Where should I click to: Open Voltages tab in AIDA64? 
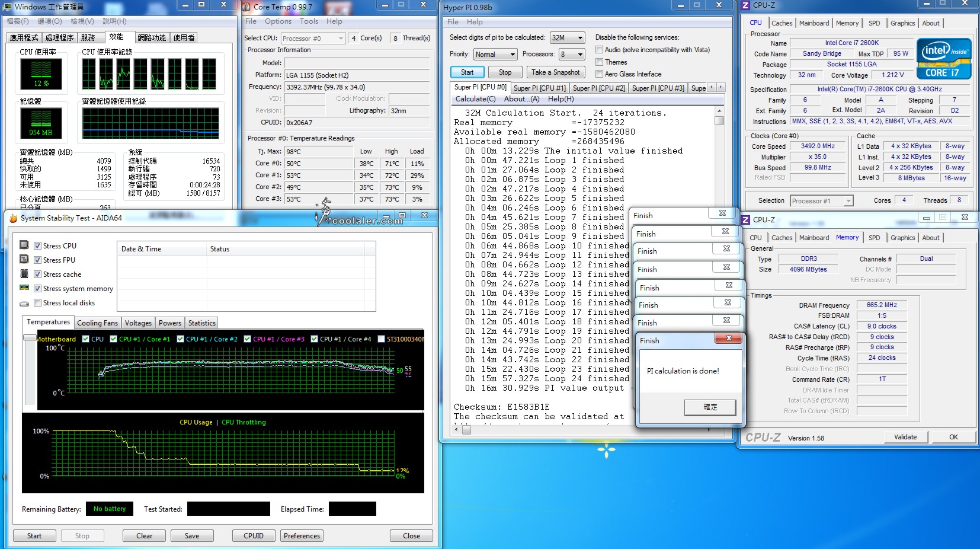[138, 323]
